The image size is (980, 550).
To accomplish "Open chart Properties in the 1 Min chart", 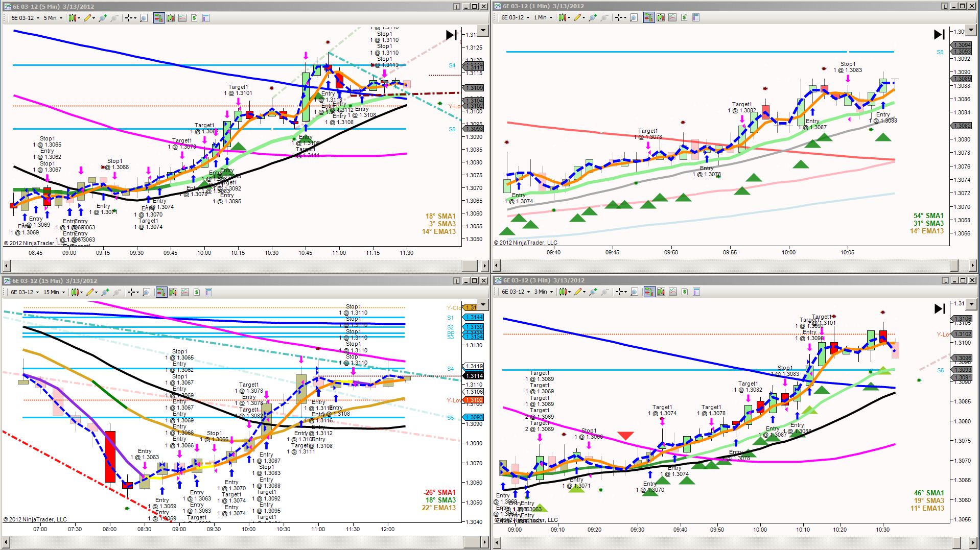I will coord(696,17).
